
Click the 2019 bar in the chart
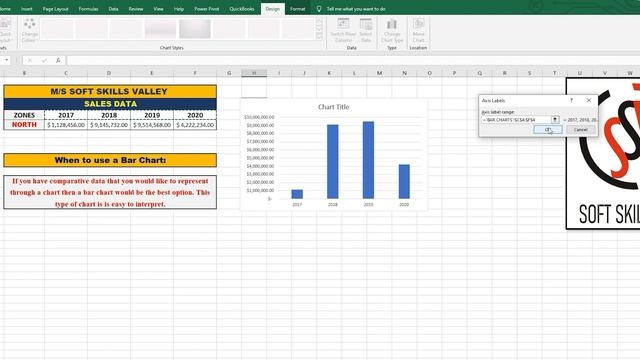pyautogui.click(x=368, y=160)
